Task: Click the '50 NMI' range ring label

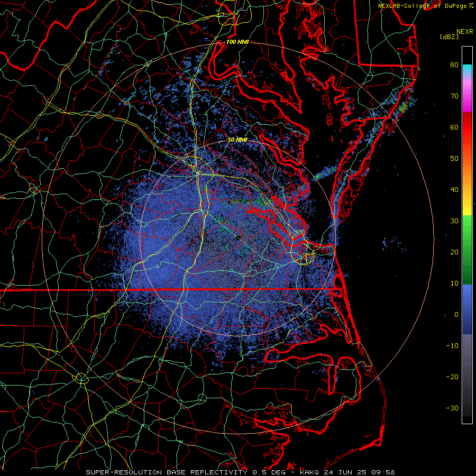Action: pyautogui.click(x=237, y=140)
